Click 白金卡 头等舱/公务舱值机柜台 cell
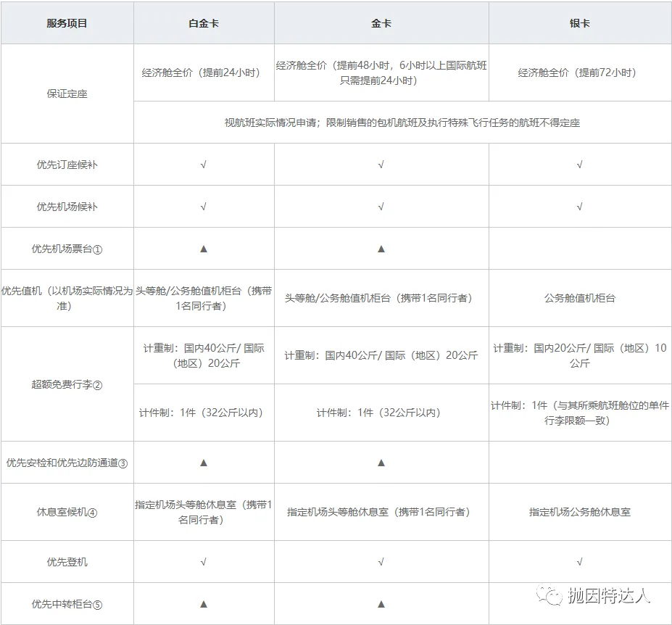 coord(204,298)
